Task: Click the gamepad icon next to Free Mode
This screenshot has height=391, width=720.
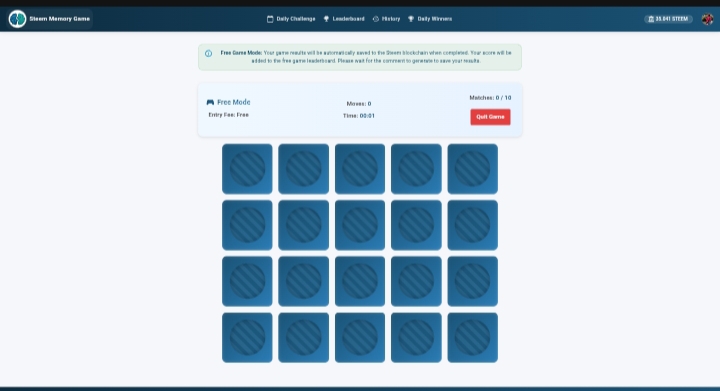Action: click(210, 102)
